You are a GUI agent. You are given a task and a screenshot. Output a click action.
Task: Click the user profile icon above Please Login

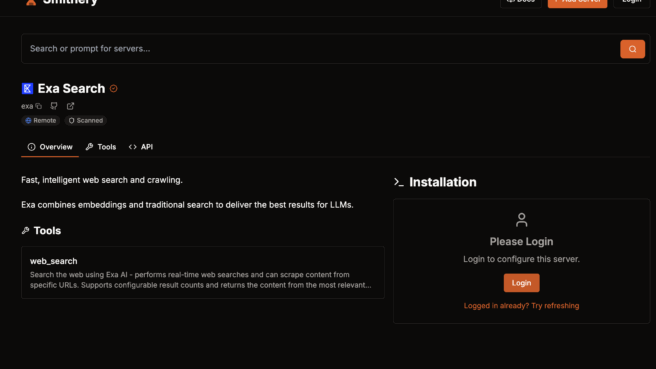pyautogui.click(x=521, y=220)
